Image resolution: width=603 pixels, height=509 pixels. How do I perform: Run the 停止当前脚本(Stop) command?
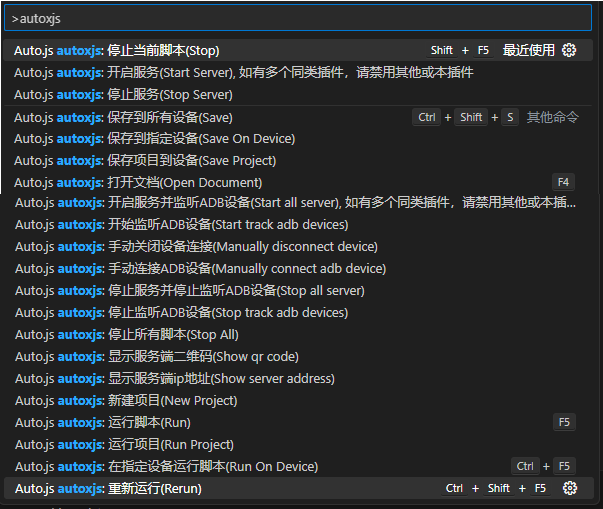point(298,50)
